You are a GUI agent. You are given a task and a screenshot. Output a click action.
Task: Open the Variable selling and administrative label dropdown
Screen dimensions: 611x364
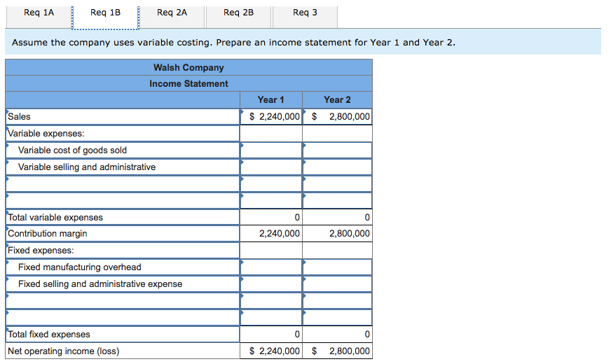[123, 167]
